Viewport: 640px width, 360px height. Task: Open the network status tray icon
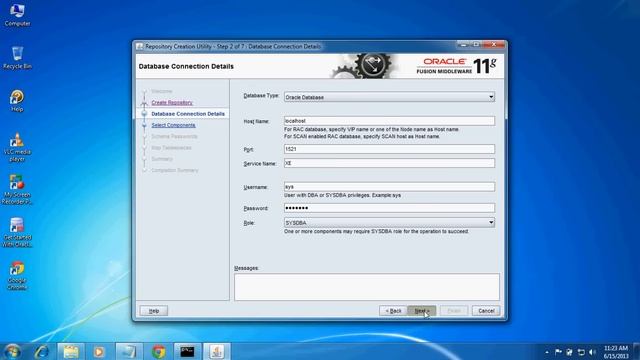tap(581, 352)
